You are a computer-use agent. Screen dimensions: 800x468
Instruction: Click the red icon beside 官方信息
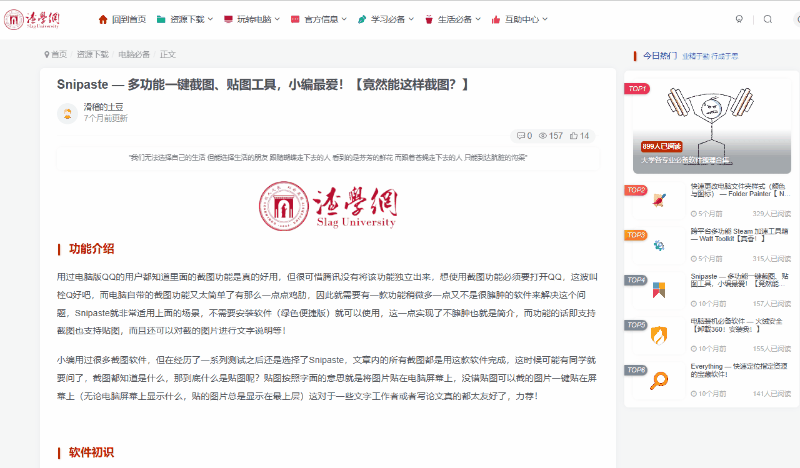(x=295, y=19)
